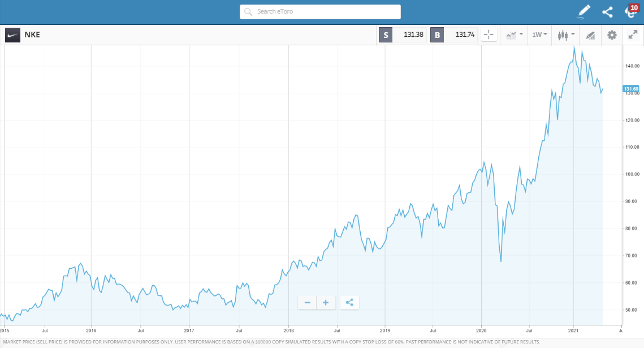Screen dimensions: 644x348
Task: Select the NKE ticker label
Action: coord(32,35)
